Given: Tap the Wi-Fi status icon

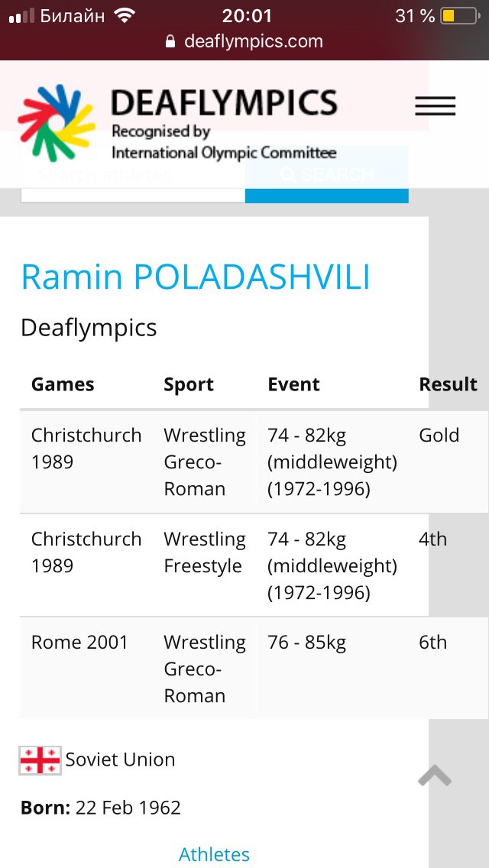Looking at the screenshot, I should (123, 15).
